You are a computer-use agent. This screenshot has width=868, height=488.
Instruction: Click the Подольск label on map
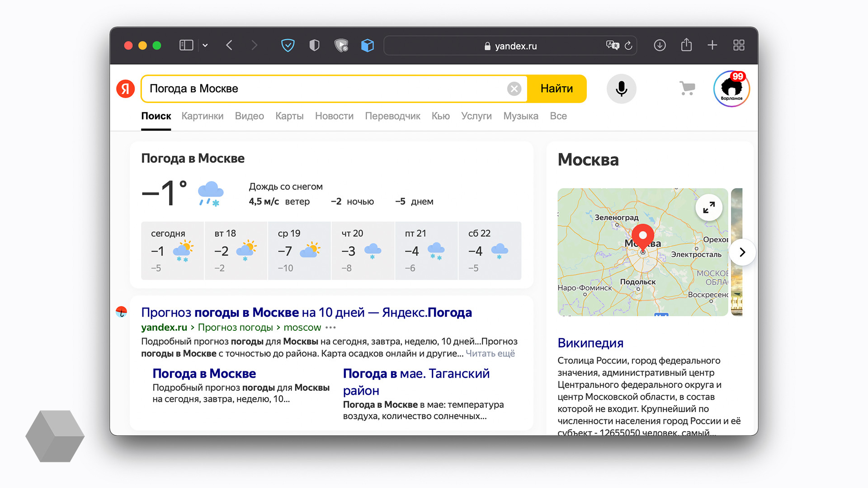coord(637,282)
